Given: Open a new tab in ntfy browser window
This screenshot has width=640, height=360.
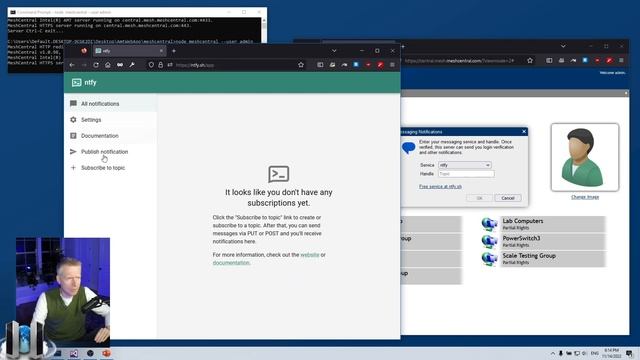Looking at the screenshot, I should point(174,51).
